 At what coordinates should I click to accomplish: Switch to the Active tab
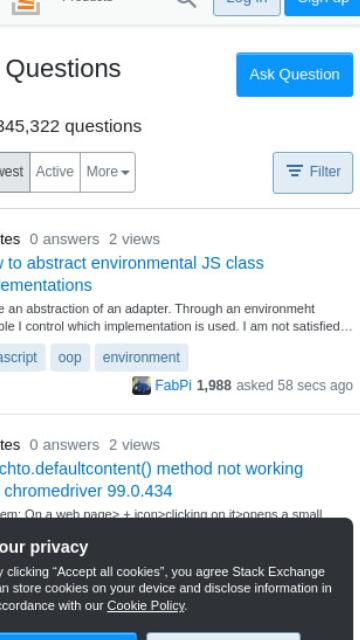pyautogui.click(x=55, y=172)
